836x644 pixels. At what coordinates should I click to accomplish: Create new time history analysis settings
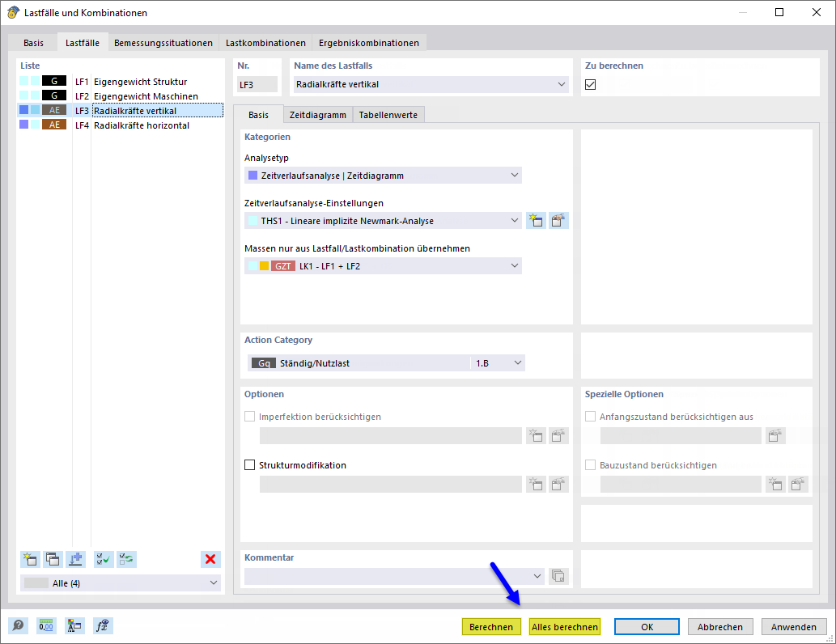pos(536,221)
